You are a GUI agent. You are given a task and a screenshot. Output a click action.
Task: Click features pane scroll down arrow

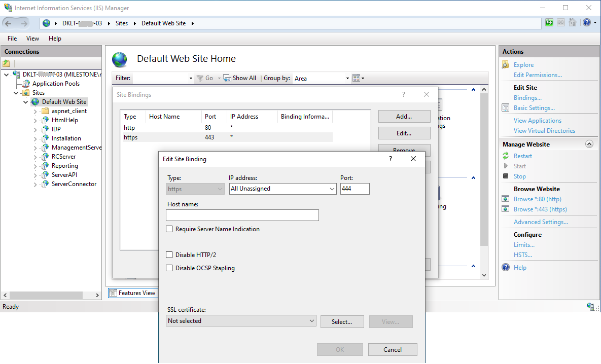[x=484, y=275]
